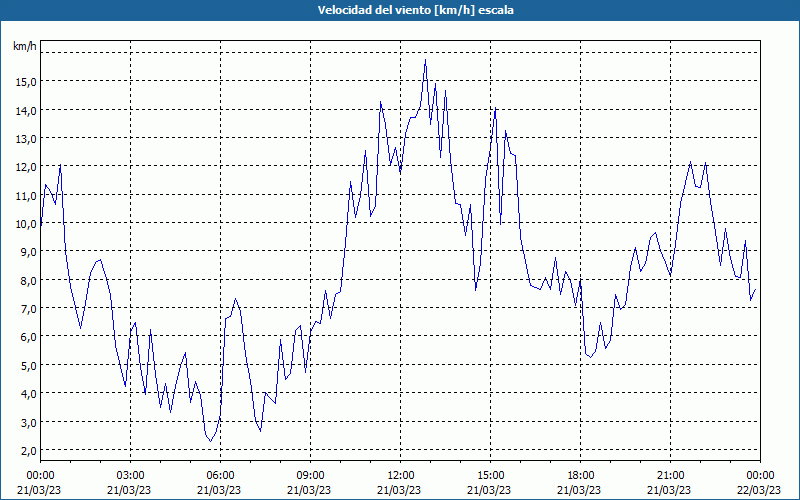The height and width of the screenshot is (500, 800).
Task: Click the 15:00 time label
Action: [490, 476]
